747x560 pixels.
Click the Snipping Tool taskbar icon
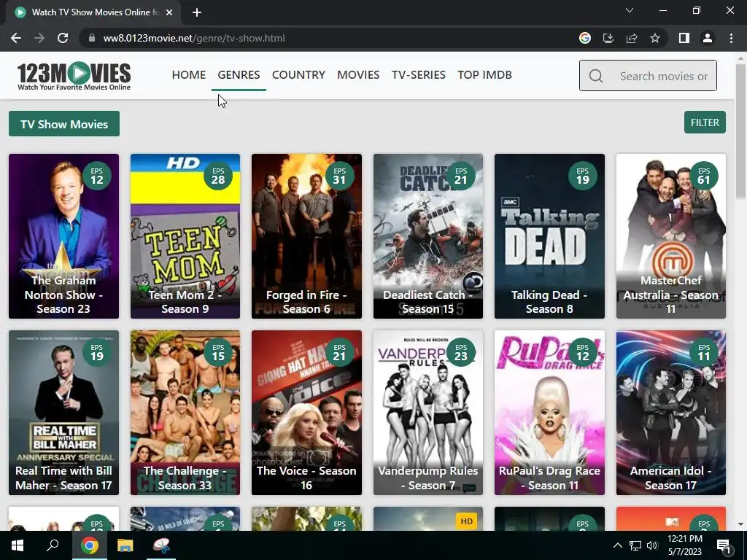click(x=161, y=545)
